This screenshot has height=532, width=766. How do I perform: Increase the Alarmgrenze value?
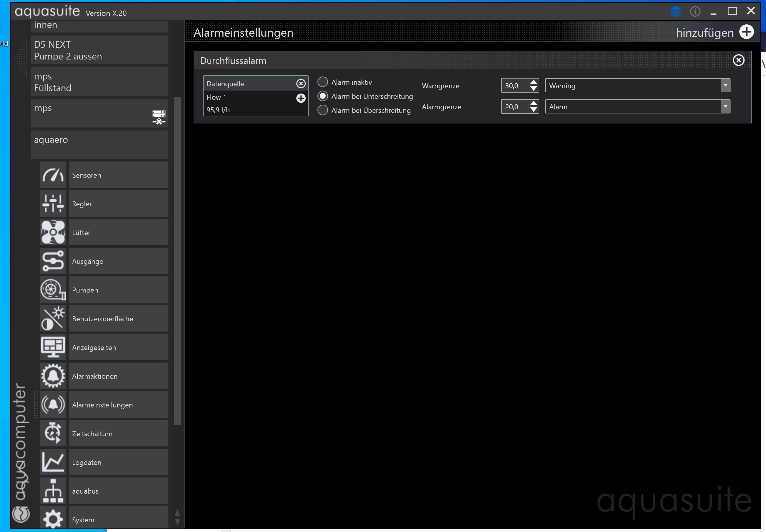[x=533, y=103]
